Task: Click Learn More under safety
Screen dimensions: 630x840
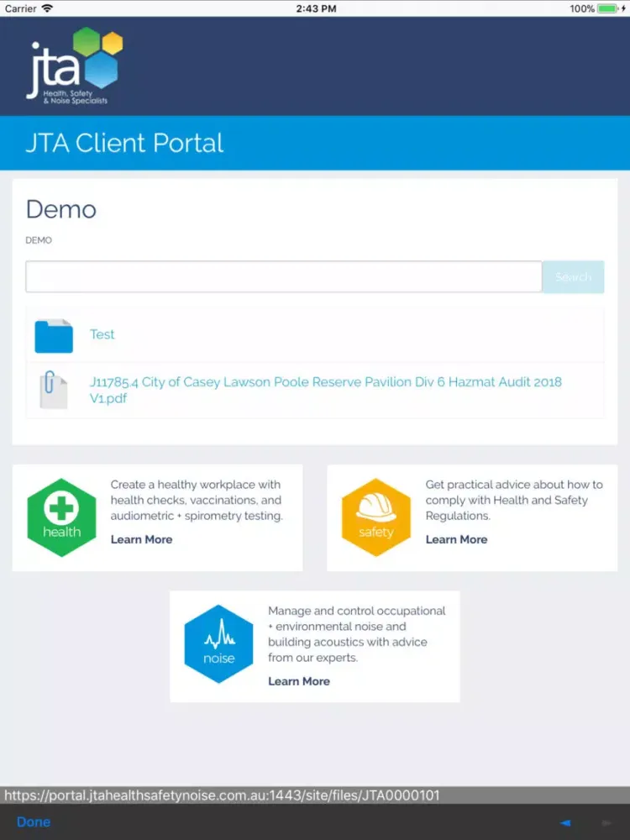Action: (x=456, y=539)
